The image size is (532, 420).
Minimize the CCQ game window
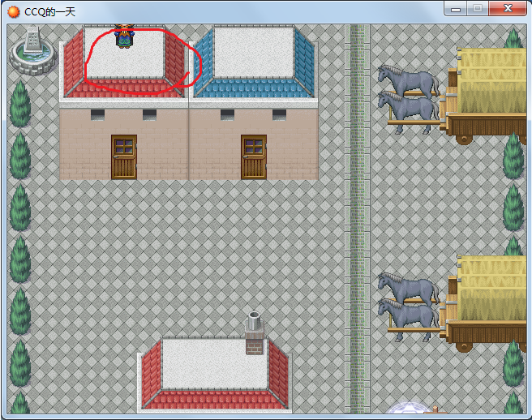455,8
